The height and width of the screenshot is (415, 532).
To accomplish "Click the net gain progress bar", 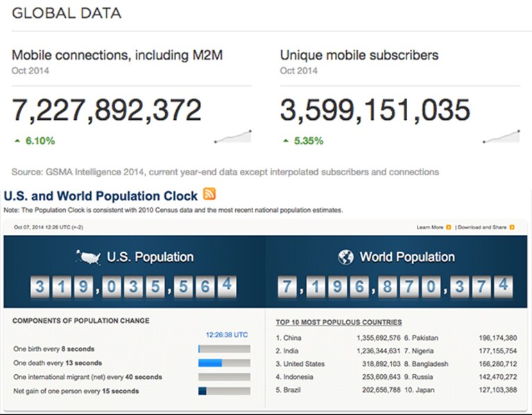I will coord(224,391).
